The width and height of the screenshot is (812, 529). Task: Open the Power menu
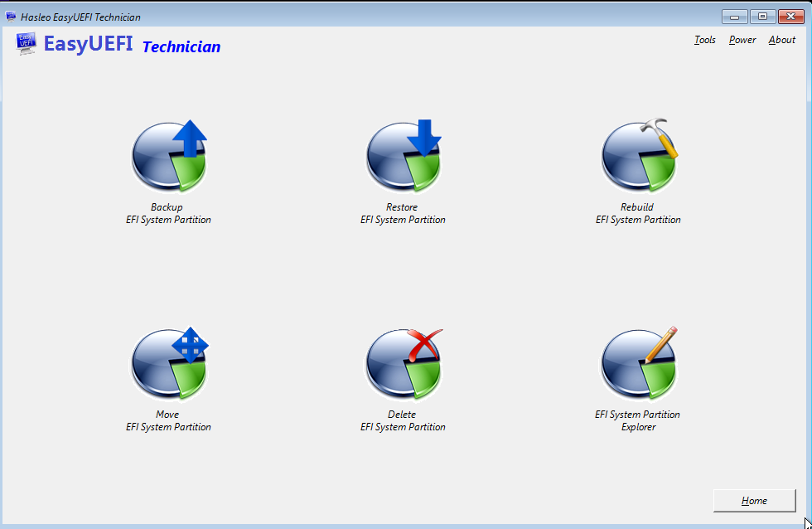point(742,40)
